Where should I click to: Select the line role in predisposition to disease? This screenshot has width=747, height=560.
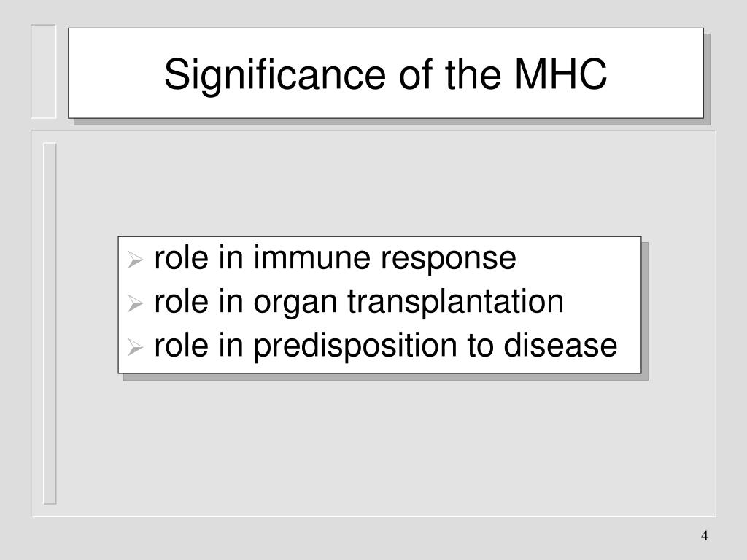(x=385, y=346)
